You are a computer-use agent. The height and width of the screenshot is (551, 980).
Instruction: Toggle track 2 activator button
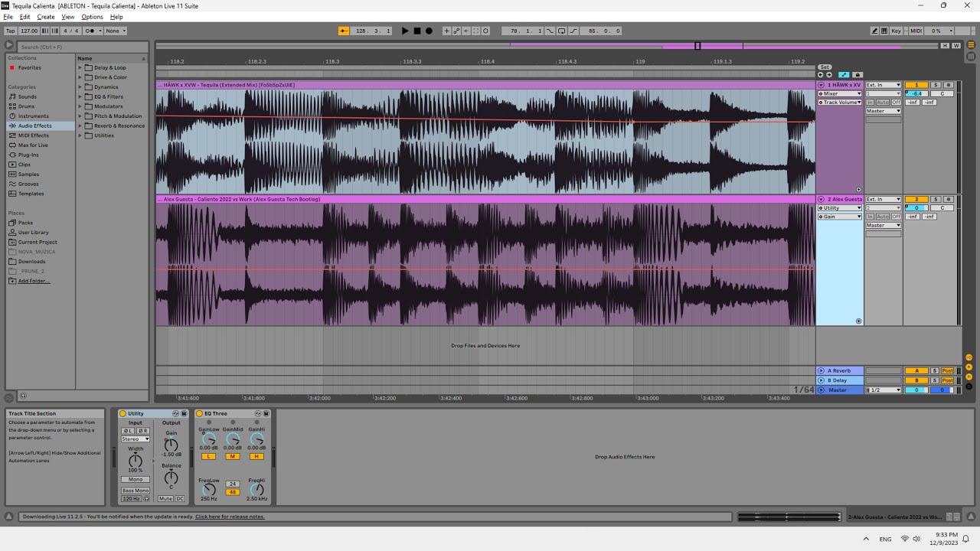tap(916, 199)
